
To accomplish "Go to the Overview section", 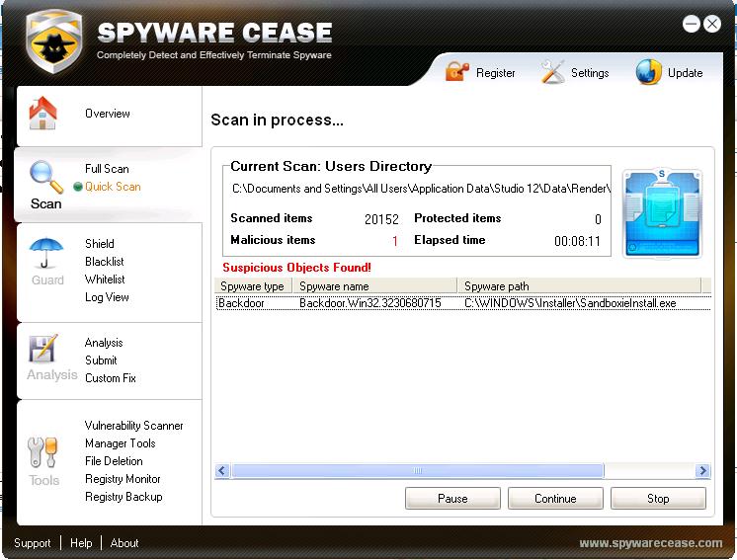I will click(x=107, y=114).
